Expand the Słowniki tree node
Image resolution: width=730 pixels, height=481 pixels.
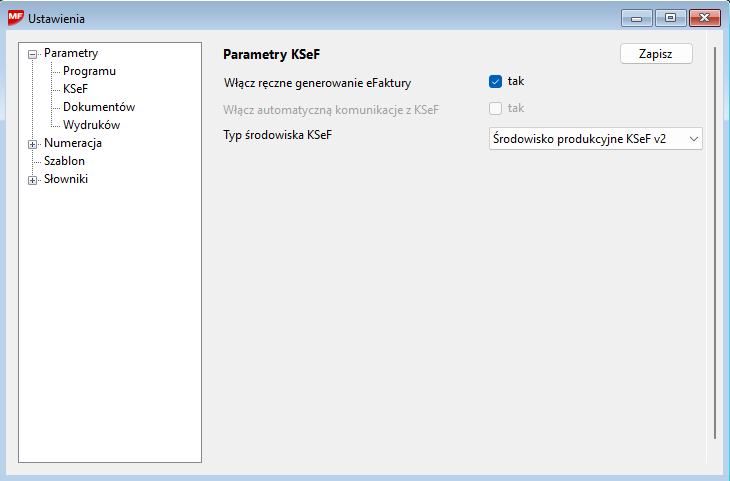point(33,180)
